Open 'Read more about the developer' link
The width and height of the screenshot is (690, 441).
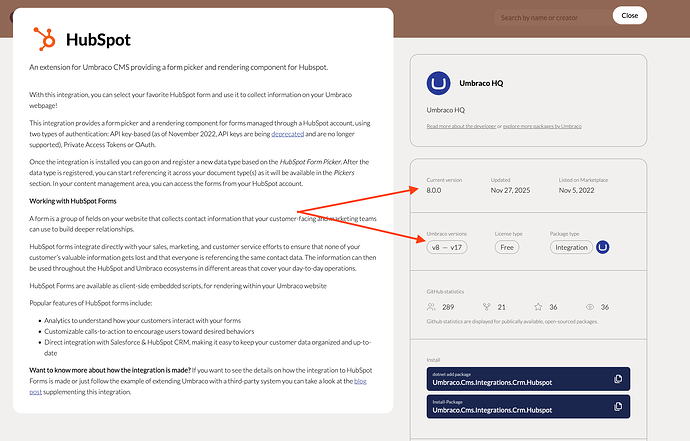click(x=461, y=126)
